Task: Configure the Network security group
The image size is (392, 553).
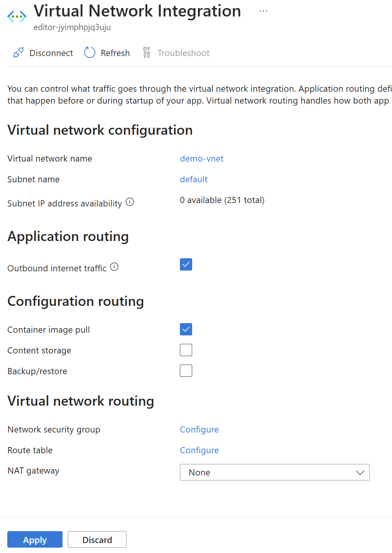Action: click(199, 429)
